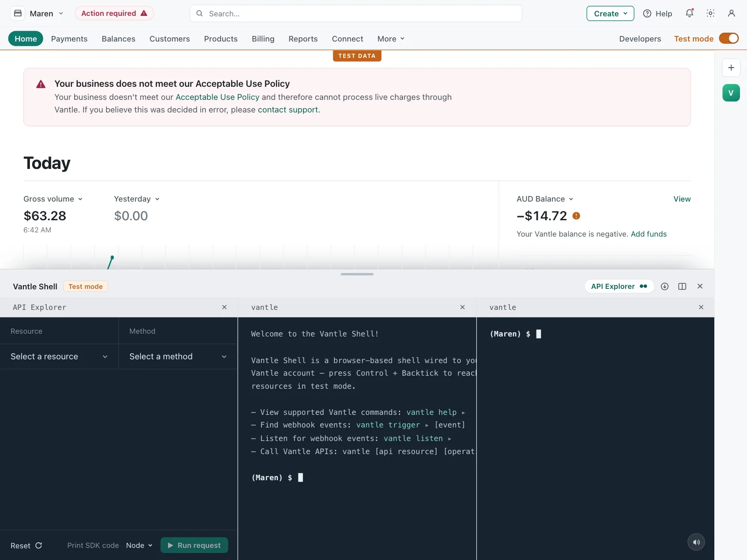The width and height of the screenshot is (747, 560).
Task: Open the Payments tab
Action: (69, 39)
